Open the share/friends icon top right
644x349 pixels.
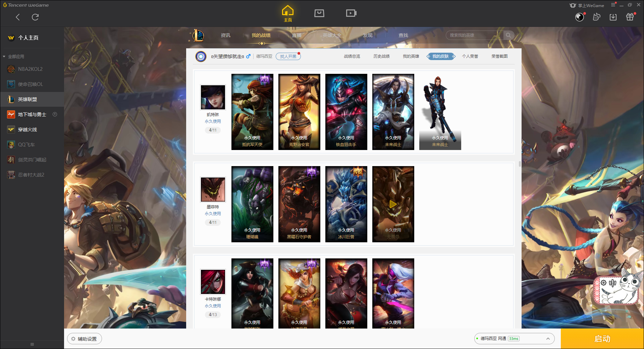tap(596, 17)
